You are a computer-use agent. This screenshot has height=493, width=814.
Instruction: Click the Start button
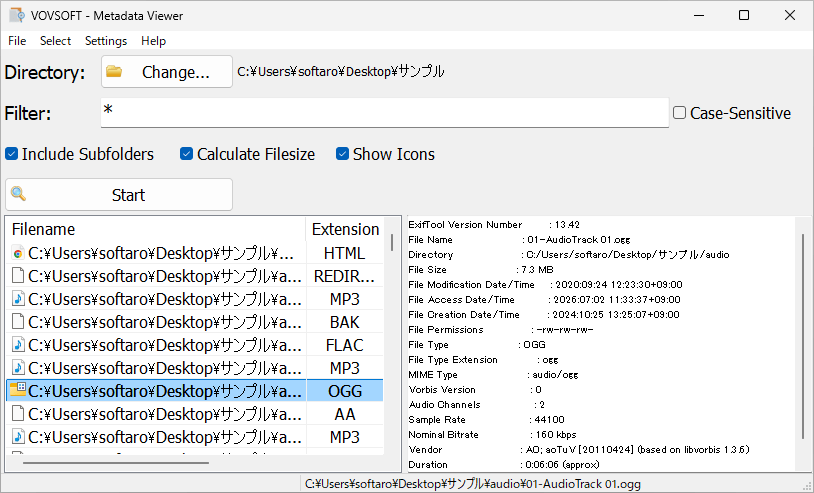point(119,195)
